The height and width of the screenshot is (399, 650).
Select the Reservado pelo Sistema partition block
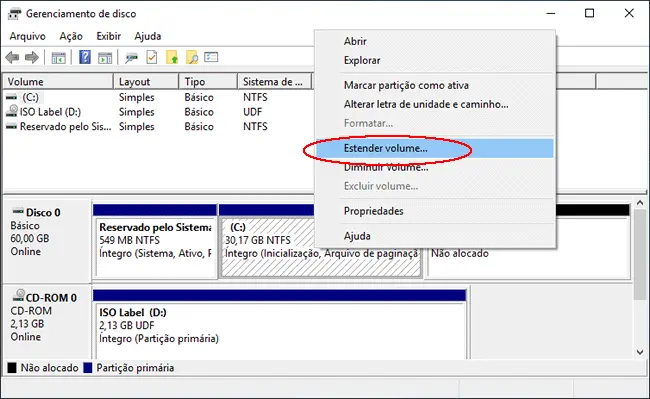[155, 247]
